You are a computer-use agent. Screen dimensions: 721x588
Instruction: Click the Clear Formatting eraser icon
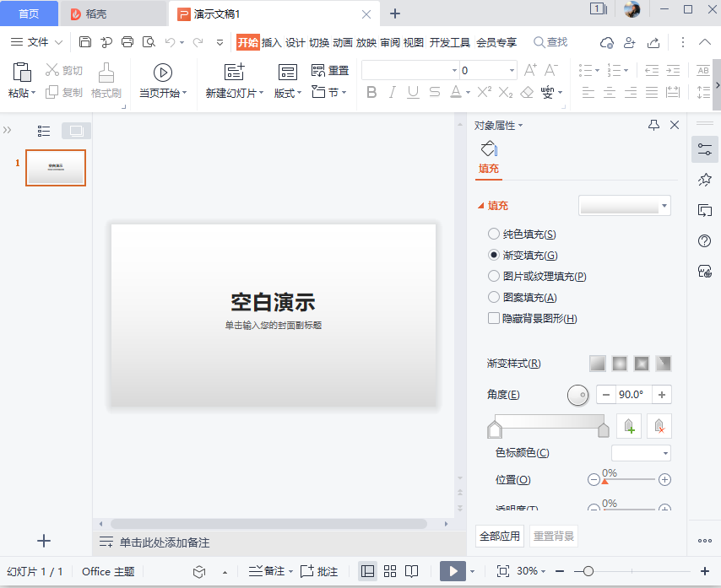[527, 92]
